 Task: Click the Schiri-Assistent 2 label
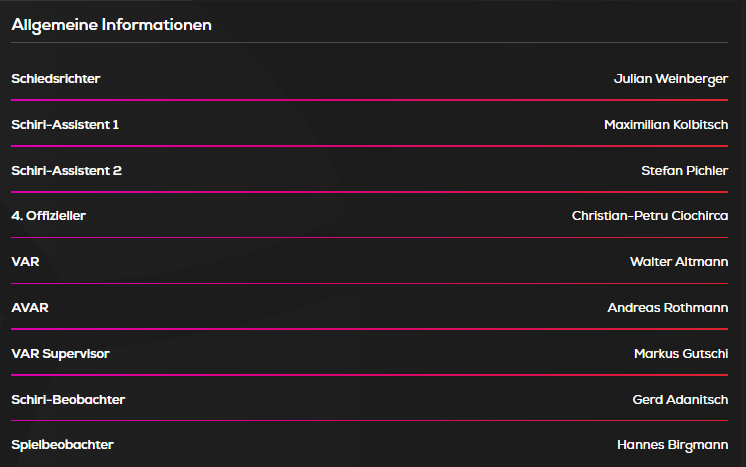coord(66,171)
